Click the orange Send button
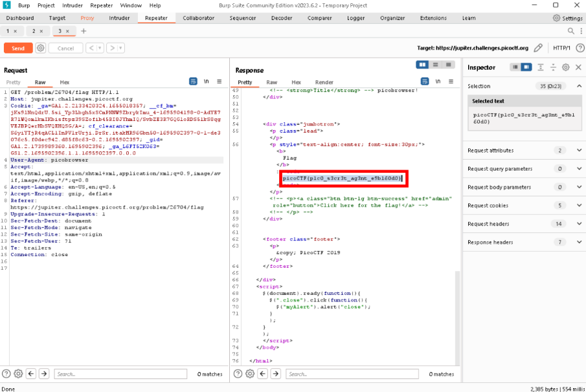Viewport: 586px width, 392px height. (x=18, y=48)
